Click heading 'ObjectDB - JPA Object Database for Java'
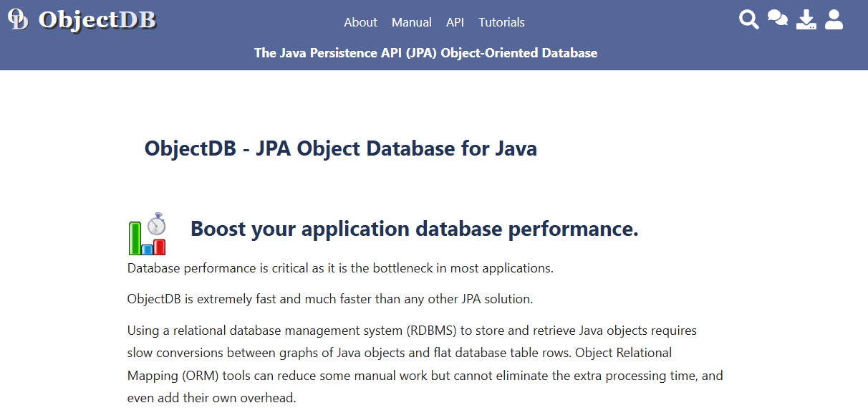 click(x=341, y=148)
